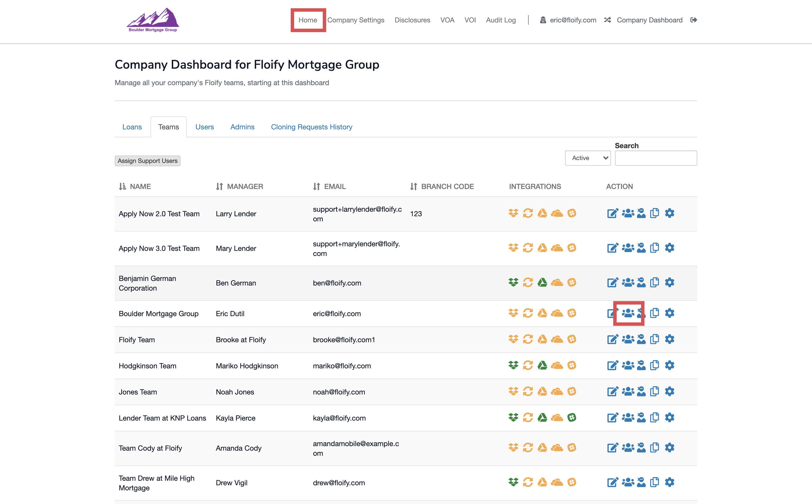Switch to the Users tab

(x=204, y=127)
